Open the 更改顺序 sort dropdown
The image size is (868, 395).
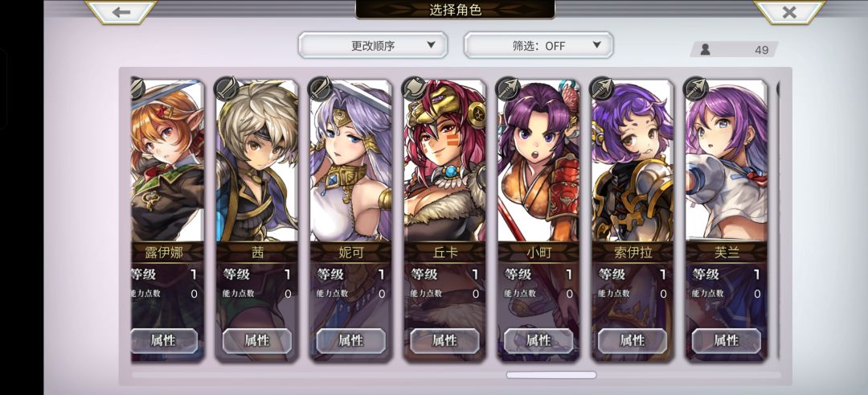[373, 45]
